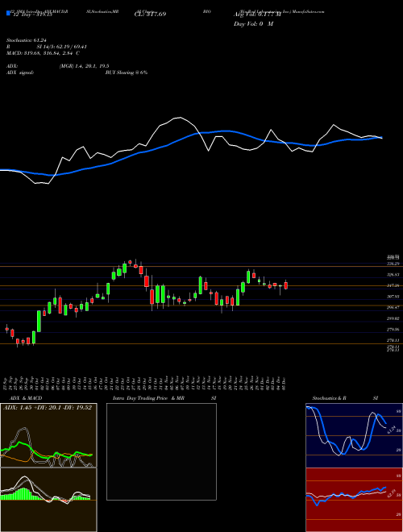Viewport: 403px width, 532px height.
Task: Click the ADX: 1.45 +DY: 20.1 -DY: 19.52 header
Action: [x=48, y=408]
